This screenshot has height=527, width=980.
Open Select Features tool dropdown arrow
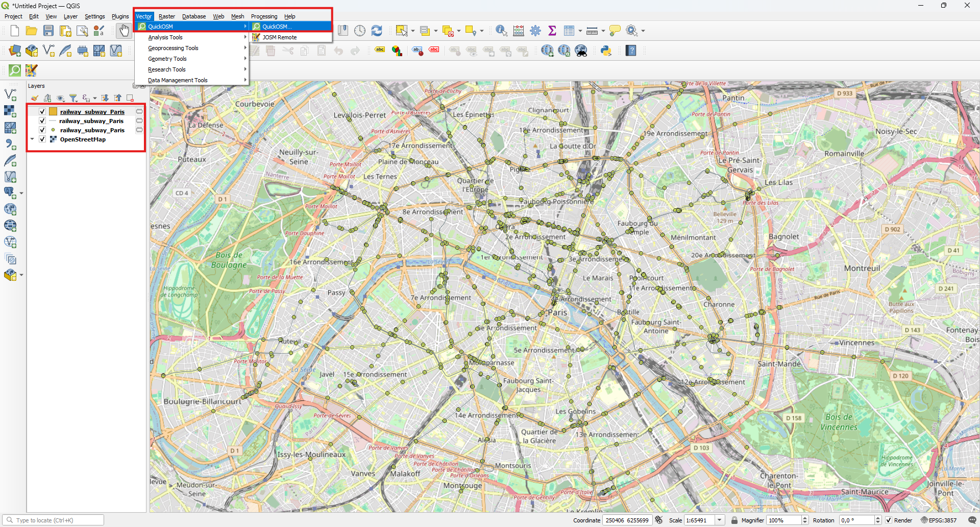(412, 31)
